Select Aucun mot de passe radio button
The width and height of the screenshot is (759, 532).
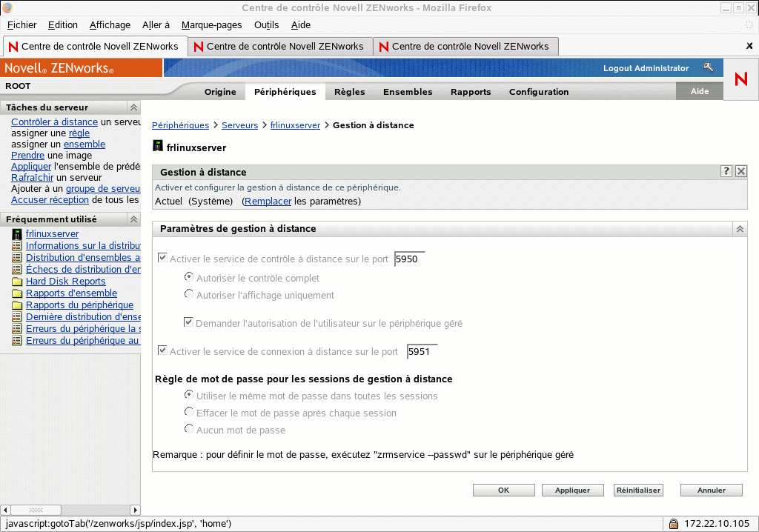(189, 429)
